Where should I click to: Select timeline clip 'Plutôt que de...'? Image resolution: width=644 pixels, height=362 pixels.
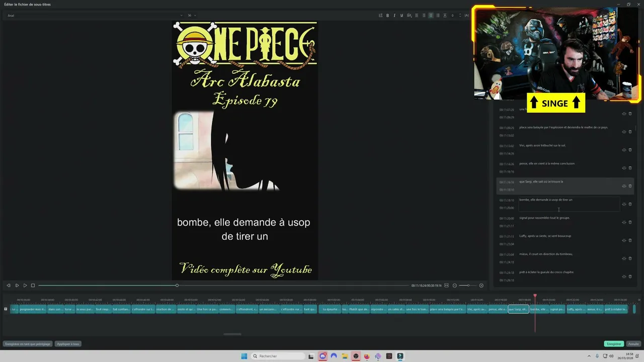359,309
